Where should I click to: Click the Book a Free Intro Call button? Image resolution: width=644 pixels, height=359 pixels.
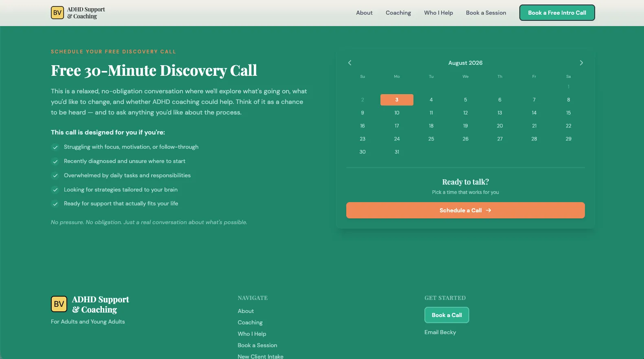(557, 13)
